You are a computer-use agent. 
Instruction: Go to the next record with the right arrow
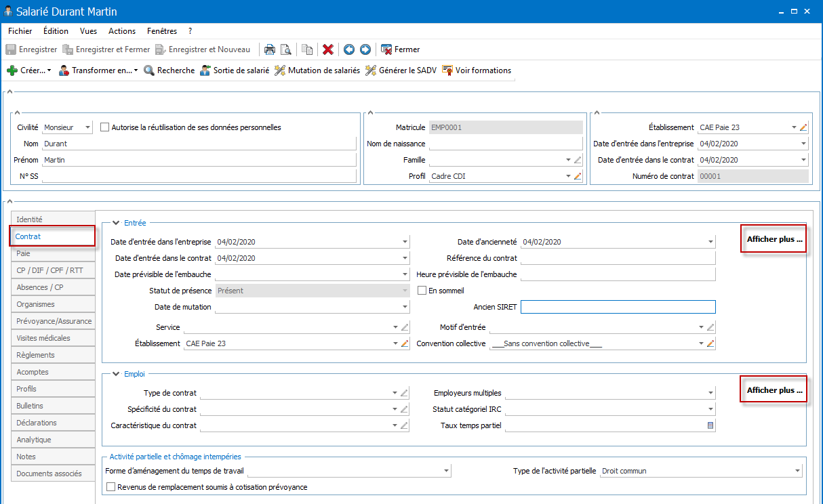click(x=365, y=49)
